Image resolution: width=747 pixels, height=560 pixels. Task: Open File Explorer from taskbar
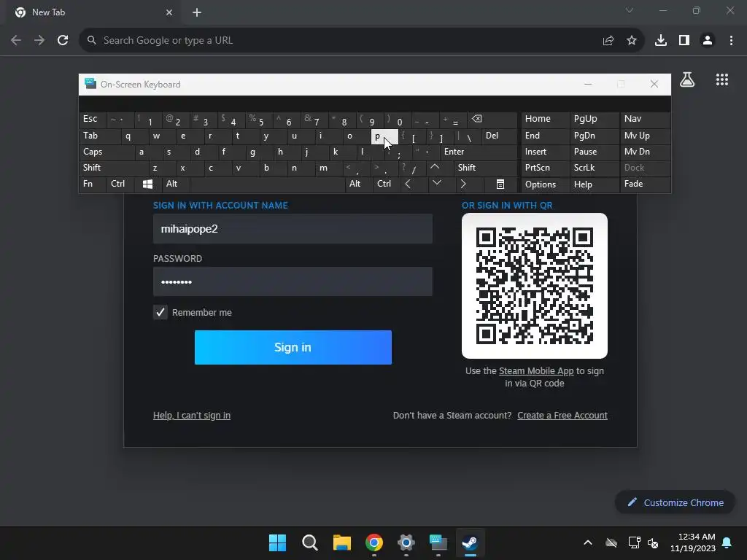(341, 542)
